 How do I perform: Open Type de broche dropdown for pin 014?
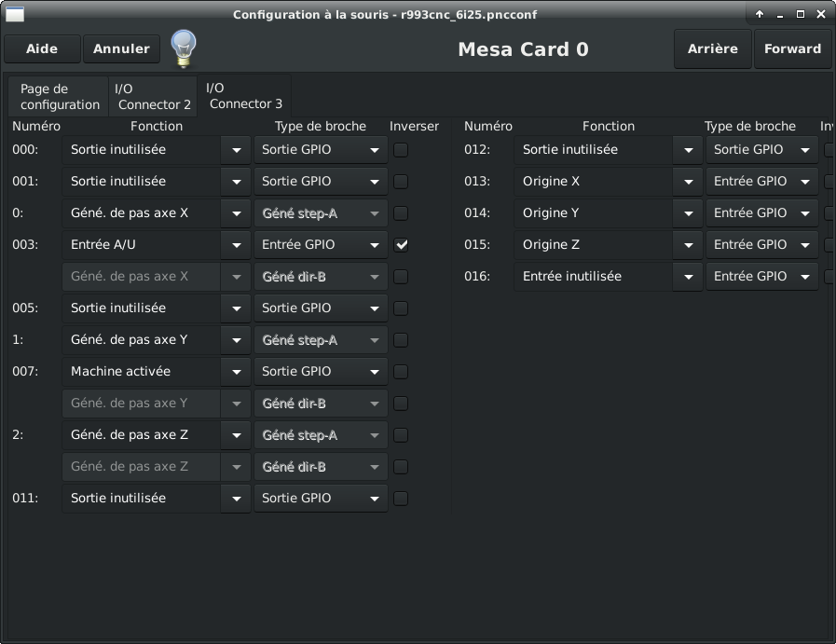coord(761,213)
